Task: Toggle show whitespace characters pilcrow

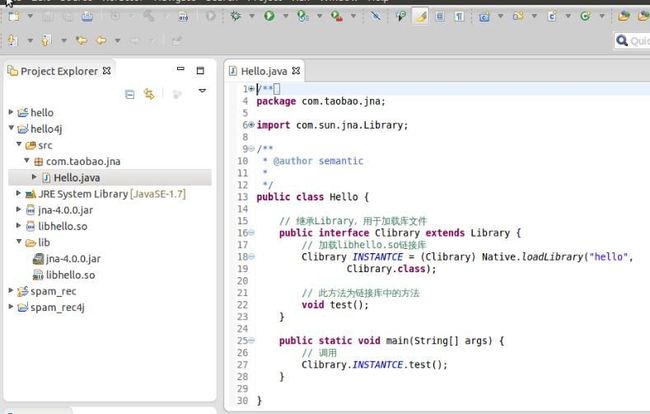Action: coord(459,16)
